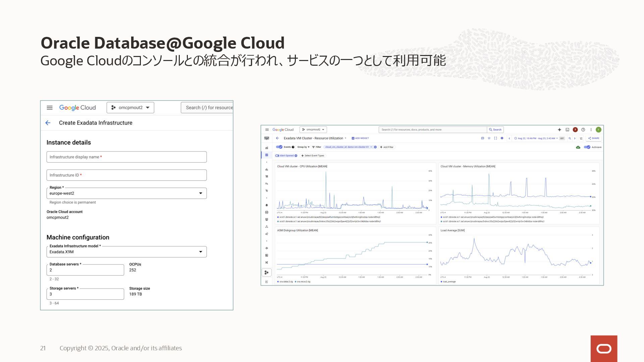
Task: Remove the Alert Opened chip
Action: pos(296,156)
